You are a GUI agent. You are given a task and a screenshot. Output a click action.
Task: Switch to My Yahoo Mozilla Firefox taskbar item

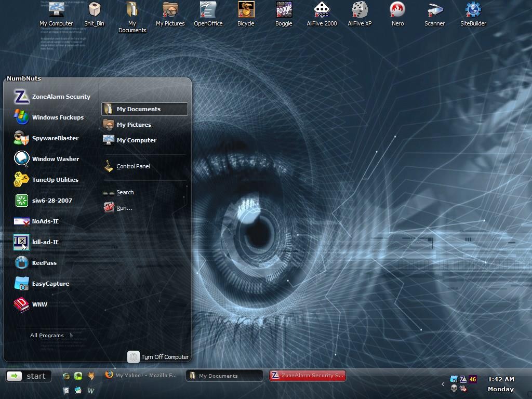tap(141, 375)
